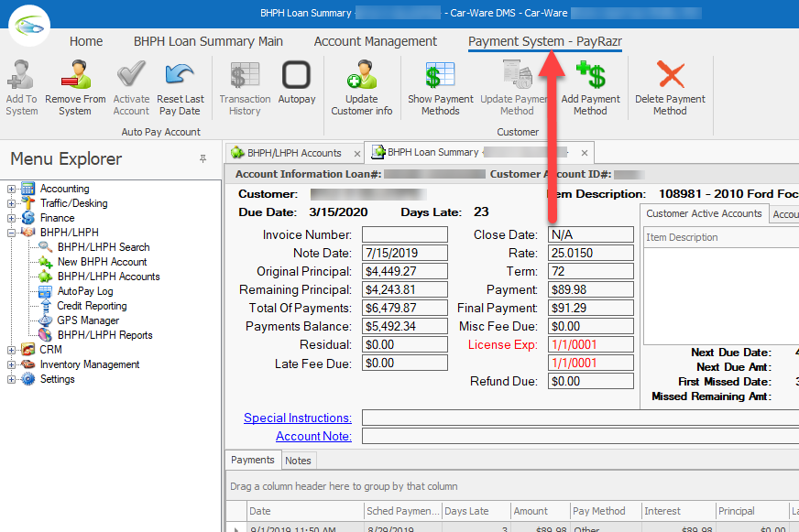Close the BHPH/LHPH Accounts tab
Image resolution: width=799 pixels, height=532 pixels.
[357, 153]
